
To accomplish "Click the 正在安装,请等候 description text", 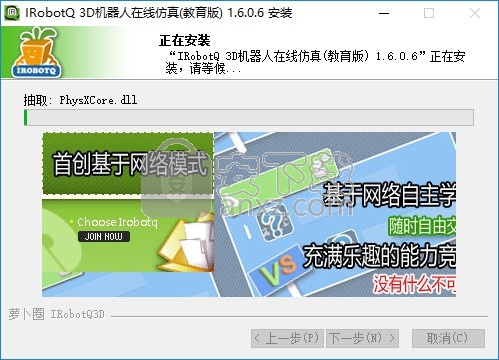I will tap(315, 62).
